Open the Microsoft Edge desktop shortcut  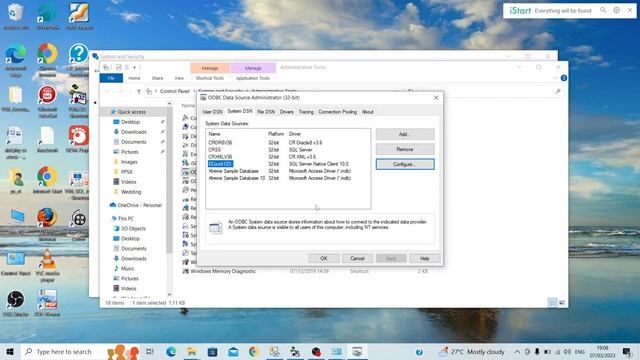pyautogui.click(x=16, y=60)
